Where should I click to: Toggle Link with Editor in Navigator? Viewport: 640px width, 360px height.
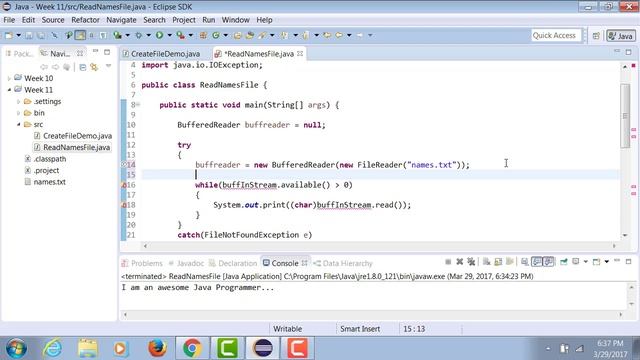[94, 67]
